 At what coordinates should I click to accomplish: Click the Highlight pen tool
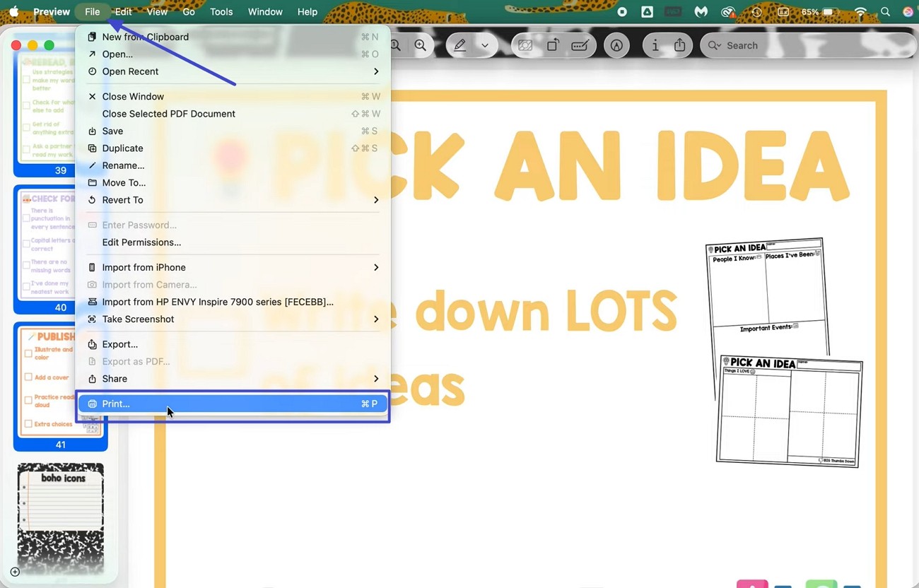pyautogui.click(x=459, y=45)
